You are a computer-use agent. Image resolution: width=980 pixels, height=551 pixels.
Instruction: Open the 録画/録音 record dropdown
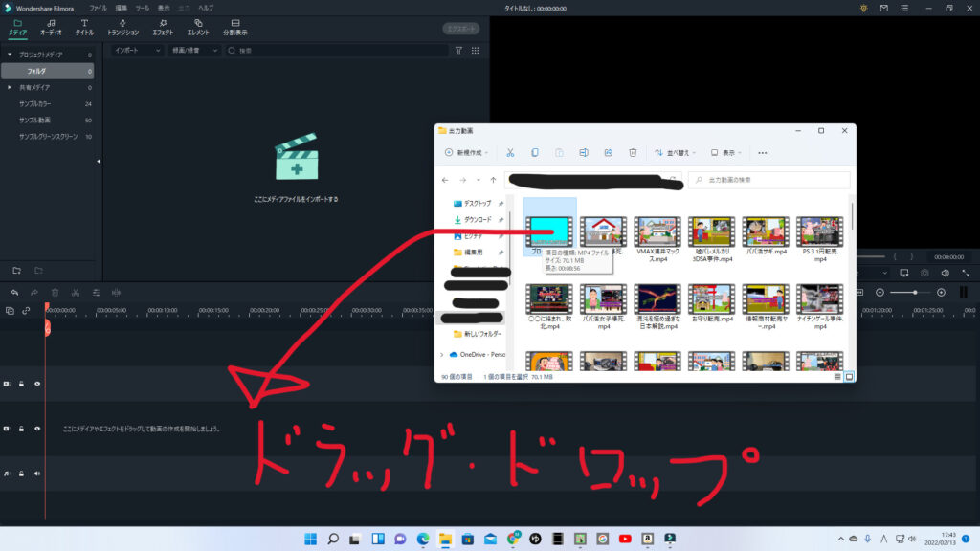pyautogui.click(x=194, y=51)
